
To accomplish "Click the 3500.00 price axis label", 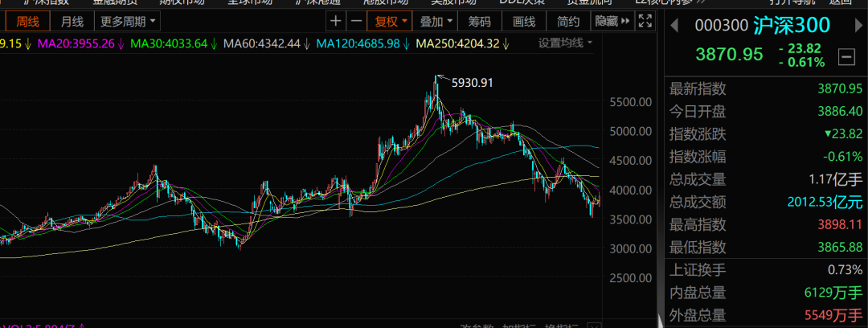I will pos(630,219).
